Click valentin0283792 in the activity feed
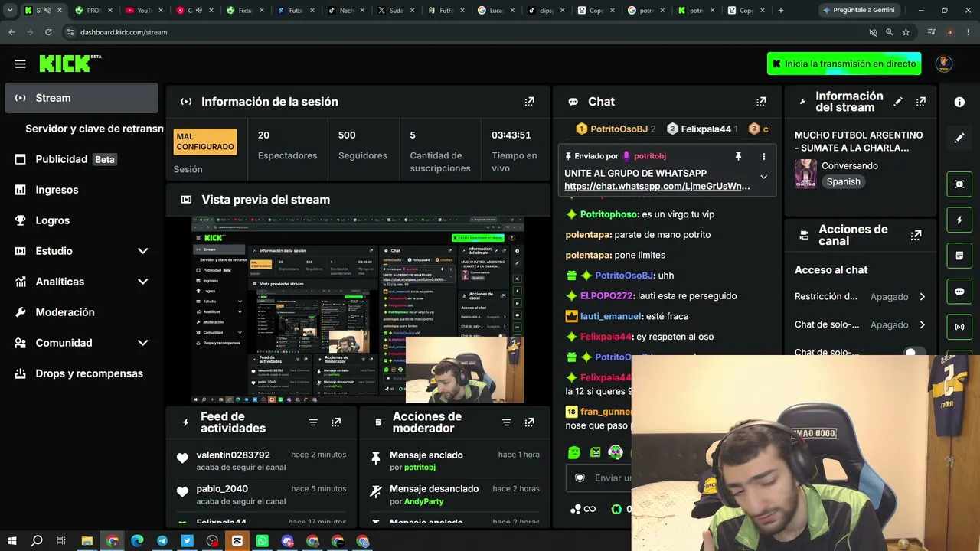Screen dimensions: 980x551 tap(233, 455)
